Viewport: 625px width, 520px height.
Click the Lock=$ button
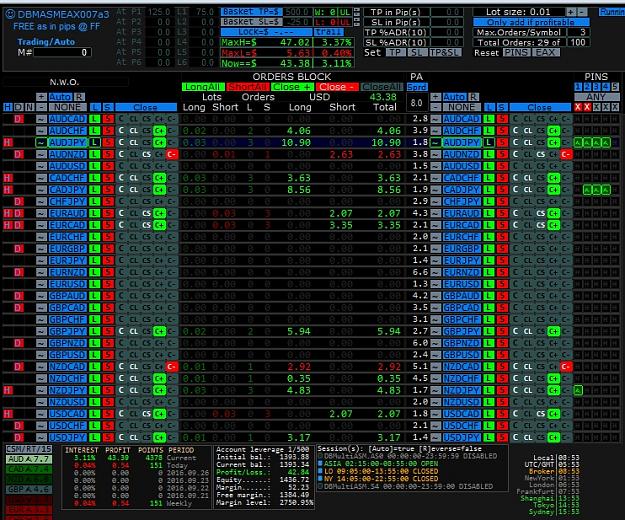tap(266, 32)
